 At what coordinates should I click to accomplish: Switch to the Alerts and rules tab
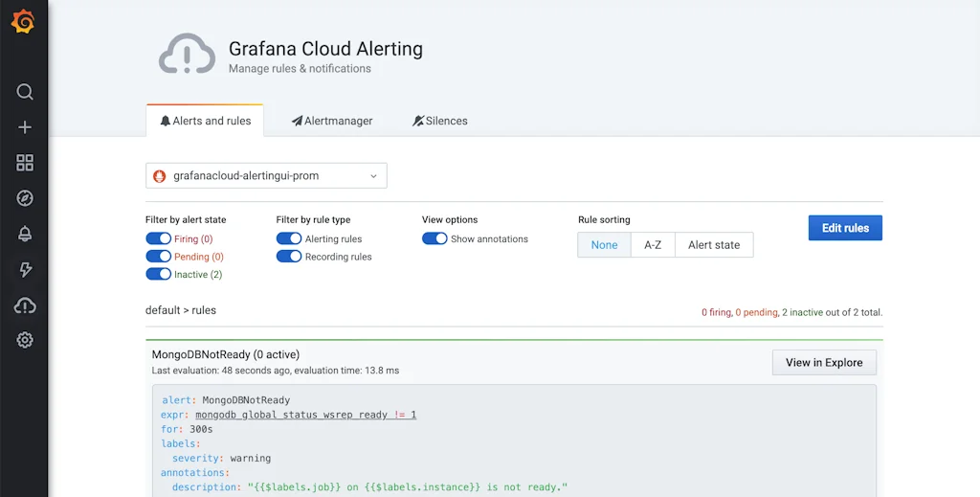point(205,121)
